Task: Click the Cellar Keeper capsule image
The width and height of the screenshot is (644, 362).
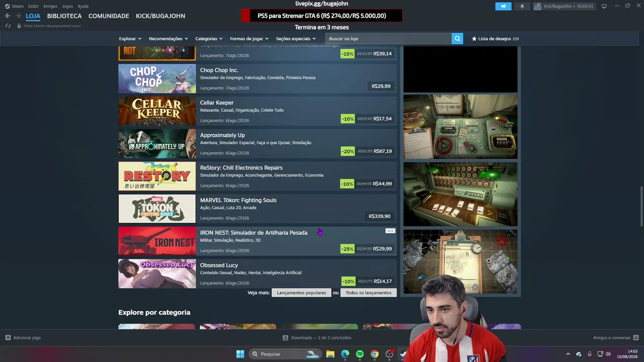Action: coord(157,111)
